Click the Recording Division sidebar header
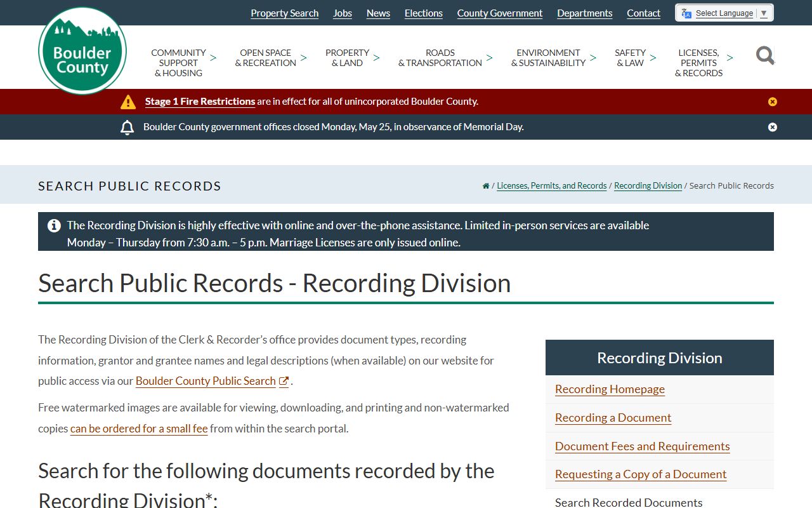This screenshot has width=812, height=508. 660,358
